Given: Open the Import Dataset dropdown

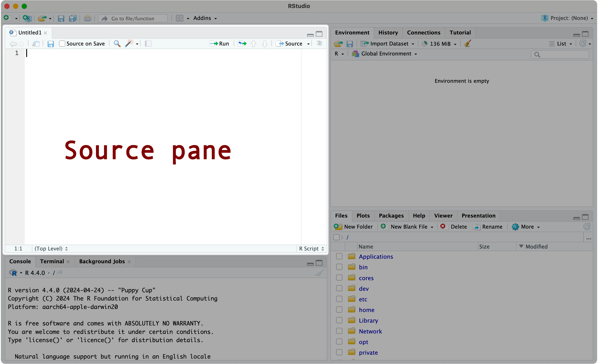Looking at the screenshot, I should (387, 44).
